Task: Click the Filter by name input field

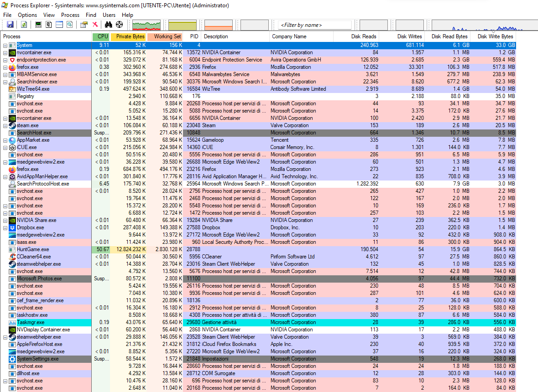Action: [x=315, y=25]
